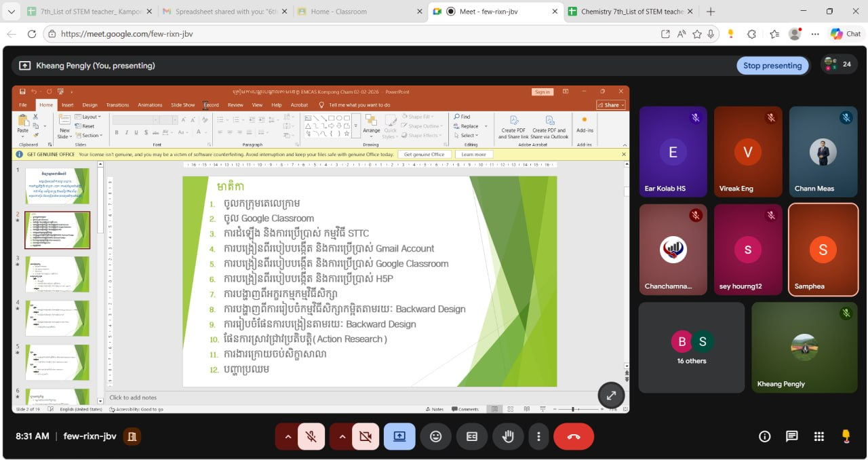Click the present screen icon
This screenshot has width=868, height=460.
(x=399, y=437)
